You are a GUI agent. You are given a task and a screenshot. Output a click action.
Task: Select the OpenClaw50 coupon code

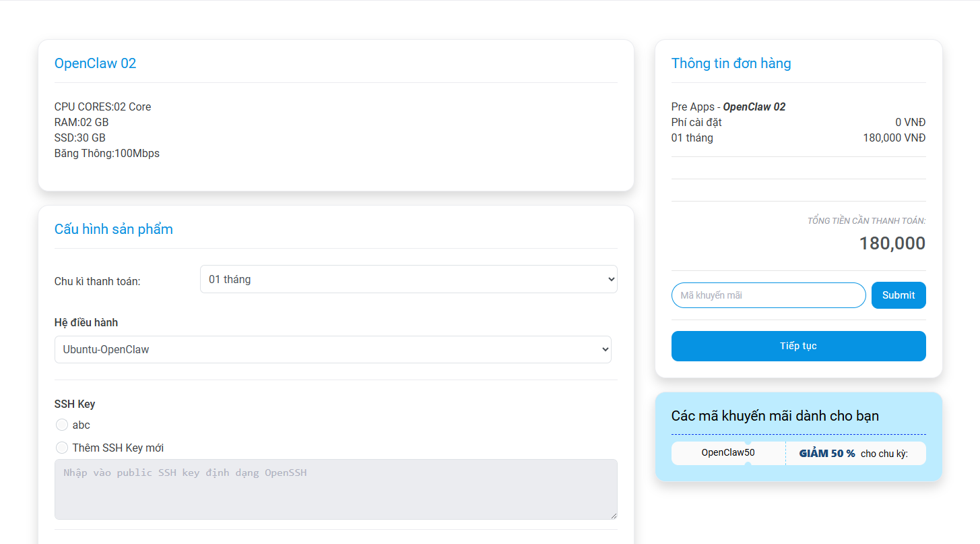click(x=728, y=453)
